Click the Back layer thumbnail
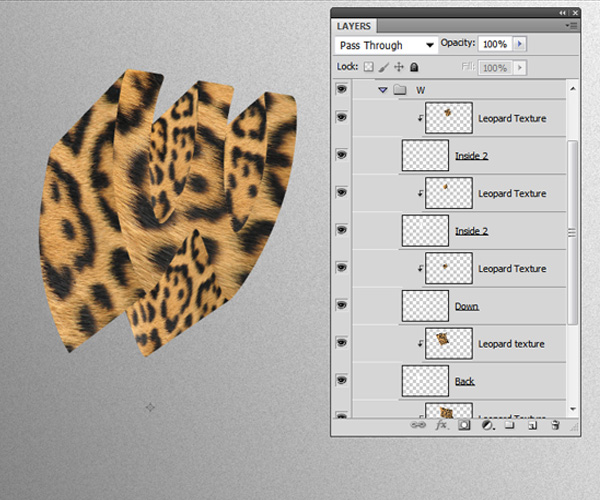Screen dimensions: 600x500 pos(425,381)
